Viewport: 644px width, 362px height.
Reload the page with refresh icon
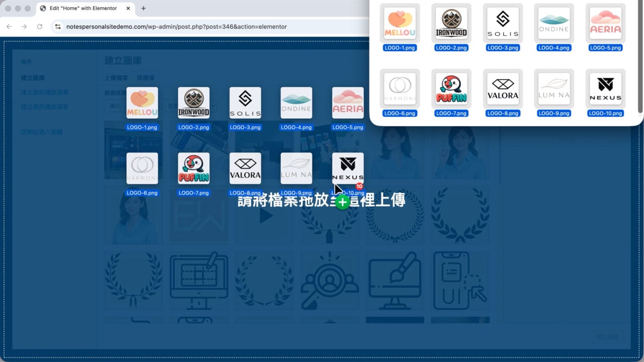[x=40, y=27]
